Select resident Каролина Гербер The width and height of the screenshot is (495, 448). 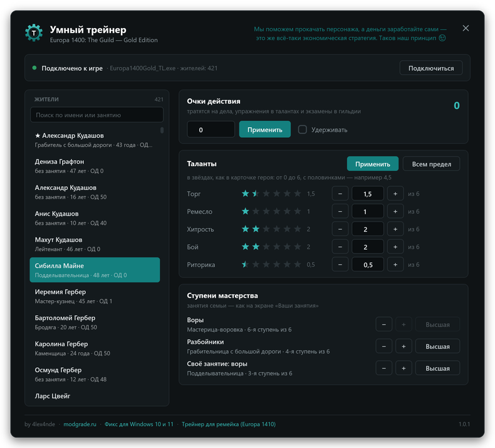coord(95,348)
